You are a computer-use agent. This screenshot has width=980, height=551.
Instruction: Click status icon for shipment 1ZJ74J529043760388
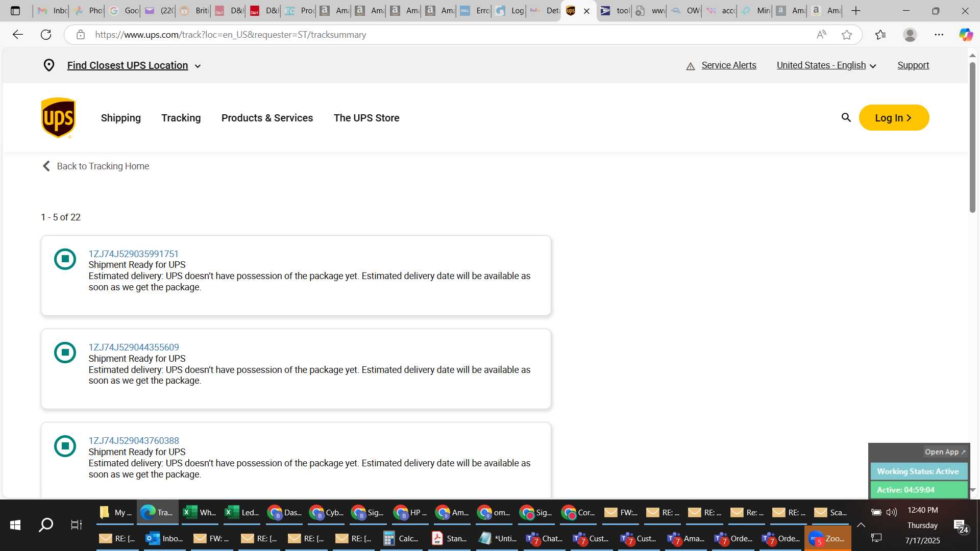(65, 446)
